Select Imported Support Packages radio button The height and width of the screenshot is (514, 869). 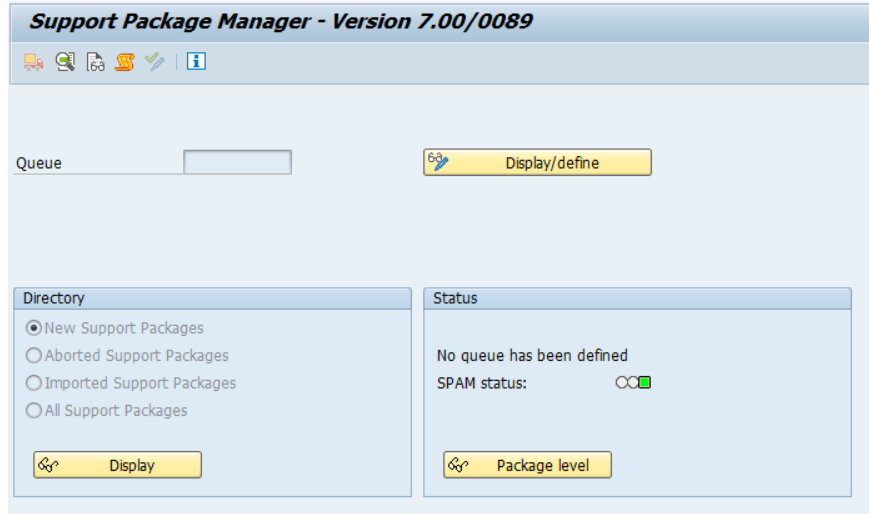point(34,383)
